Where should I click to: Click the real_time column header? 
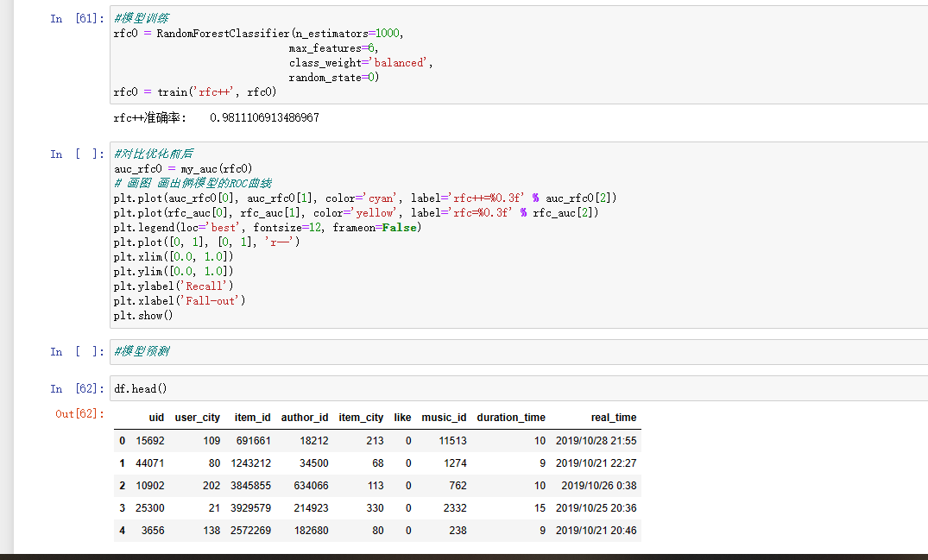pyautogui.click(x=614, y=418)
